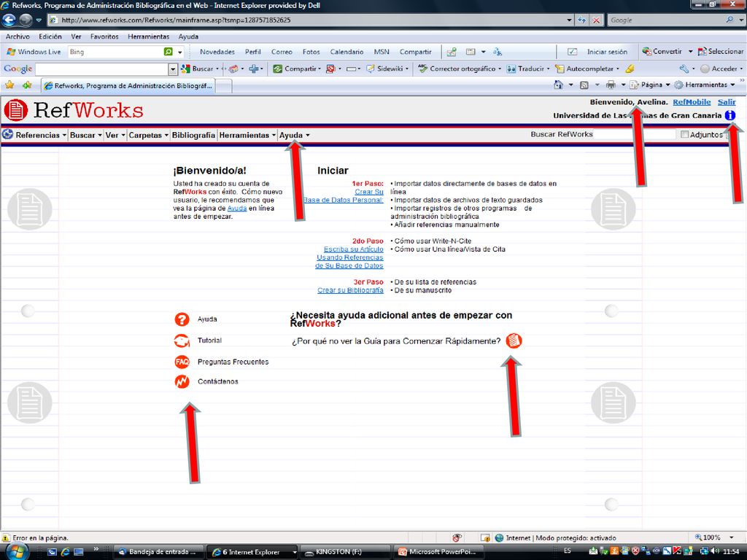Open the Página dropdown in the command bar
This screenshot has height=560, width=747.
pyautogui.click(x=650, y=85)
